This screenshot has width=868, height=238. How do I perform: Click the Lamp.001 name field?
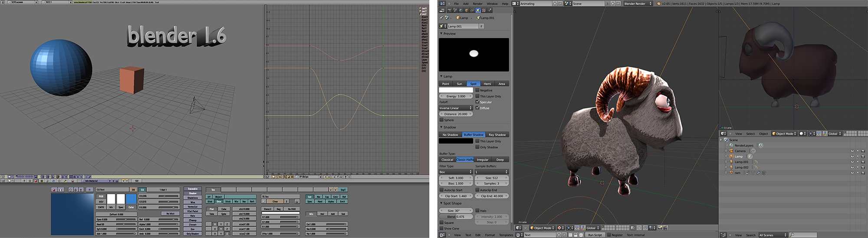(463, 26)
